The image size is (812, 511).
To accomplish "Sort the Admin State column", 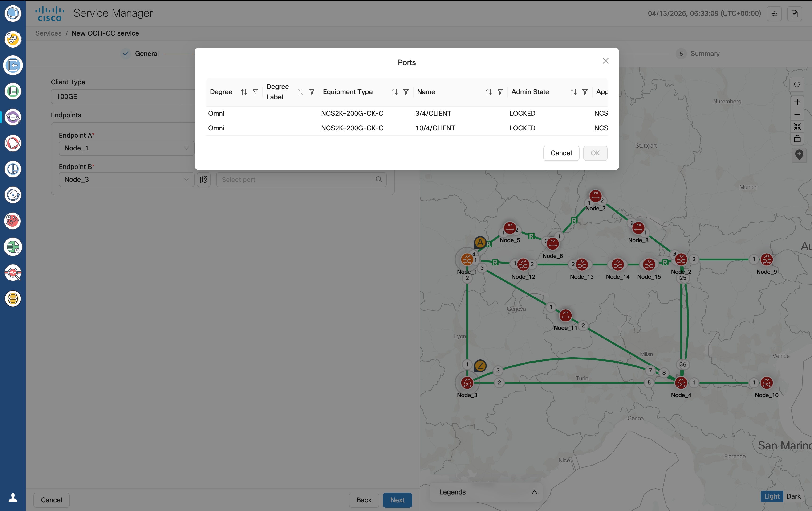I will [573, 92].
